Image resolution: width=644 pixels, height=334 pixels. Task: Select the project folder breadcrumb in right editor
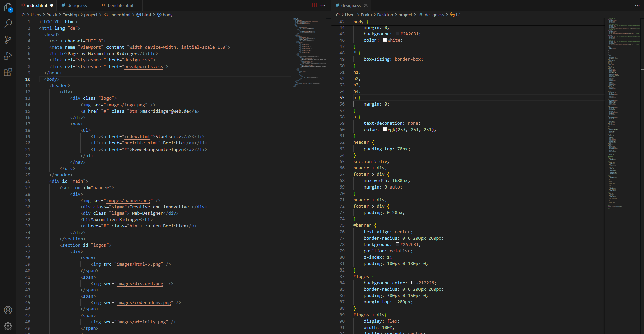coord(405,15)
